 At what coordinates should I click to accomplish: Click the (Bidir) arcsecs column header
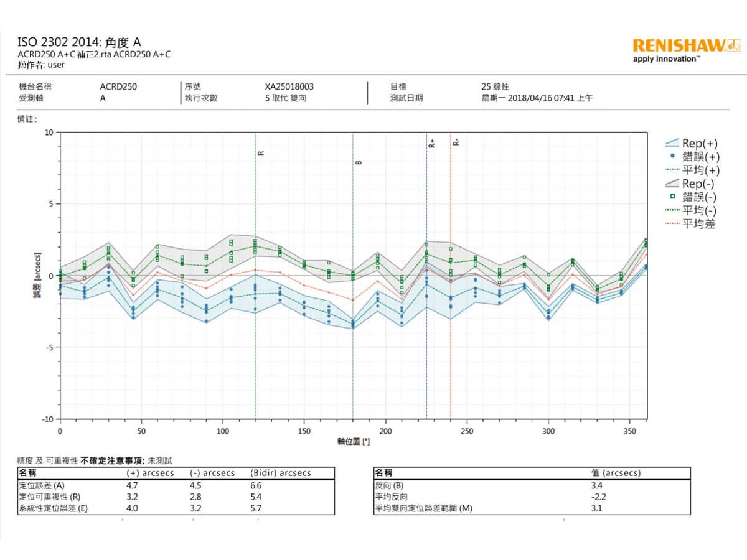pos(280,473)
